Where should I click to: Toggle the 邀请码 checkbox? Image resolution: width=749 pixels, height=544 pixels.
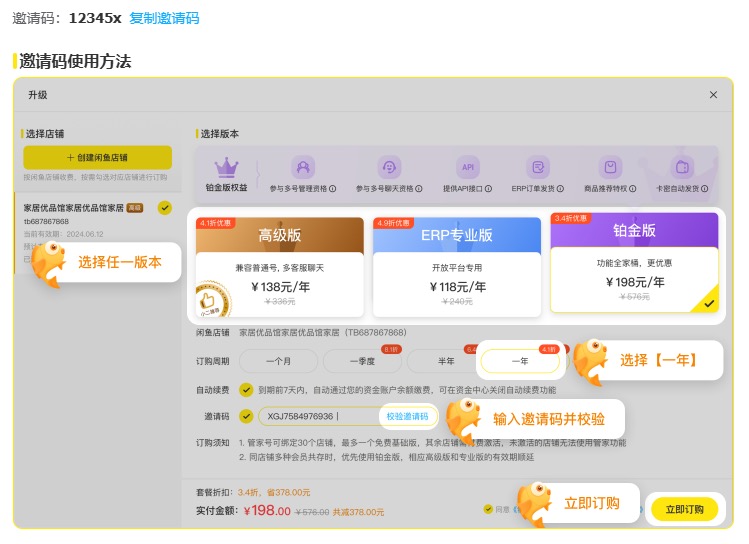[x=246, y=416]
